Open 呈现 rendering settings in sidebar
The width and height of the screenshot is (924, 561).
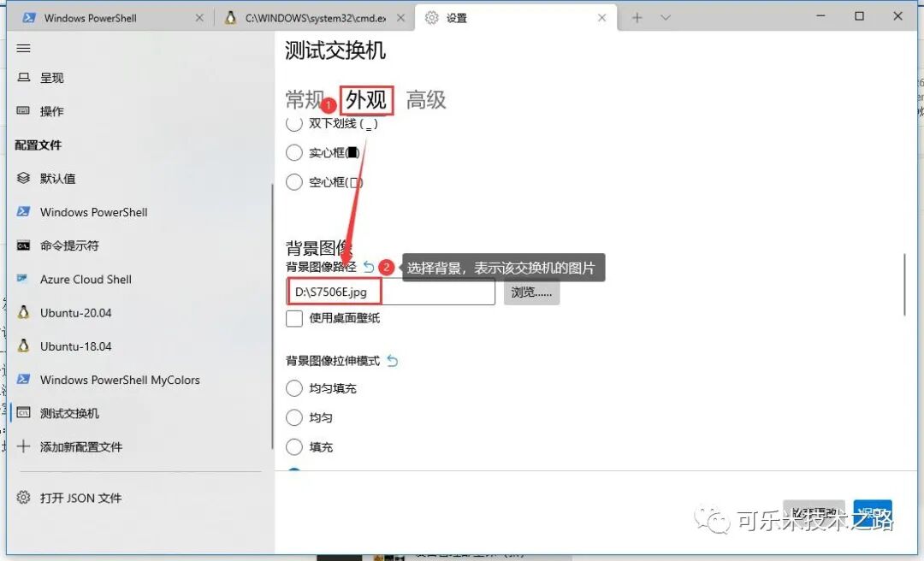coord(51,78)
